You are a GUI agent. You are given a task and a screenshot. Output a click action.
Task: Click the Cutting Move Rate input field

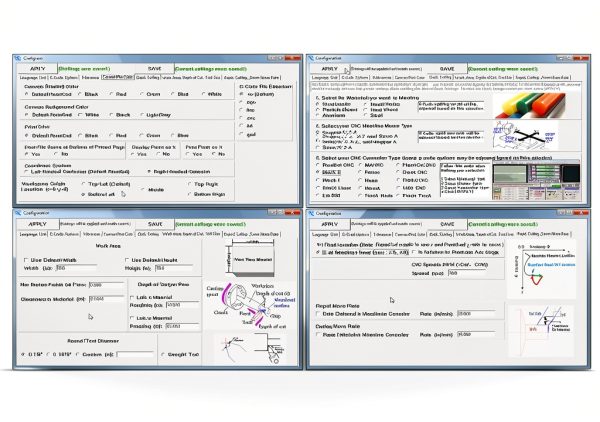coord(476,335)
